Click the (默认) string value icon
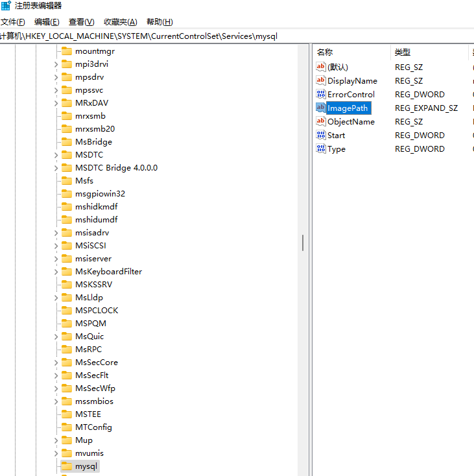This screenshot has height=476, width=474. tap(321, 67)
